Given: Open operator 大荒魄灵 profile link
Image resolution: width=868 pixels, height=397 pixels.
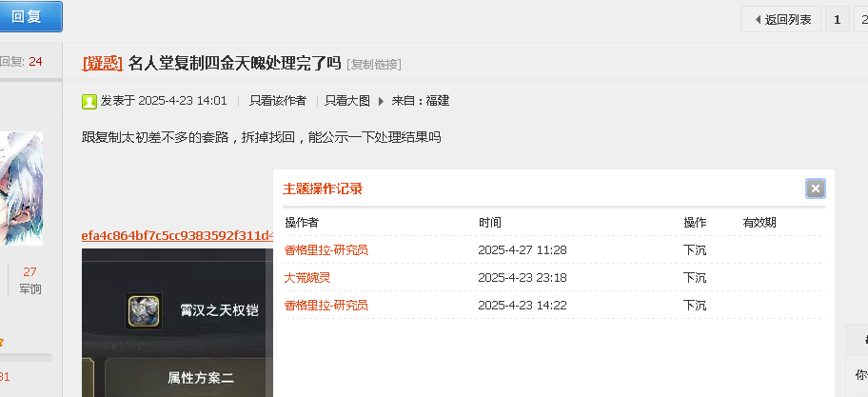Looking at the screenshot, I should coord(307,278).
